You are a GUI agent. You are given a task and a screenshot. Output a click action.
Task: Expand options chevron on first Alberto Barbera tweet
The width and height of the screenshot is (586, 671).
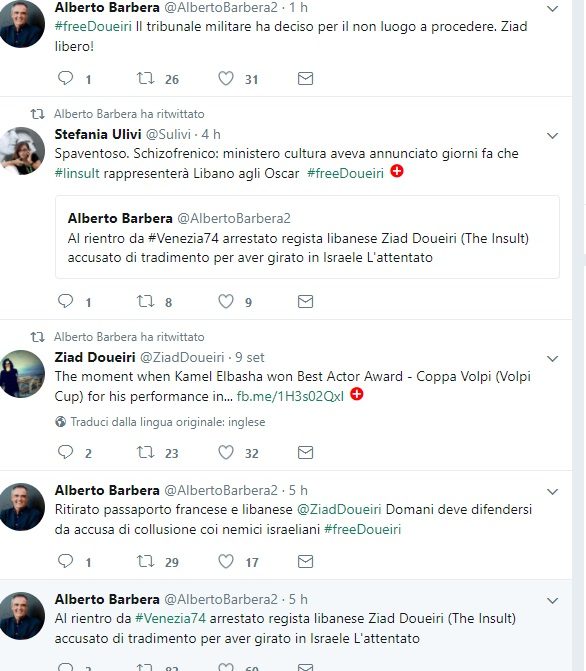(x=553, y=9)
